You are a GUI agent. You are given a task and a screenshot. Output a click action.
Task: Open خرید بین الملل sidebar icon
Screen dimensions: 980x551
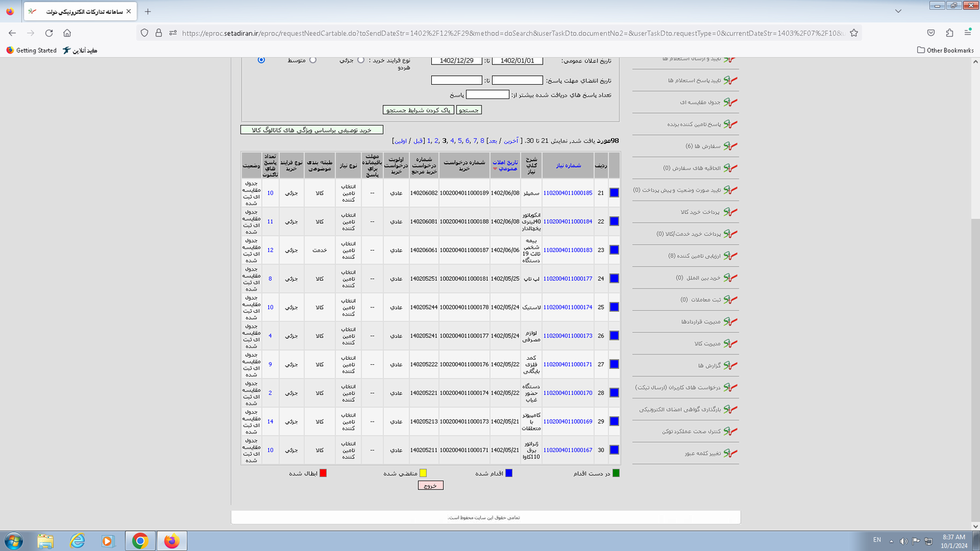pos(730,277)
